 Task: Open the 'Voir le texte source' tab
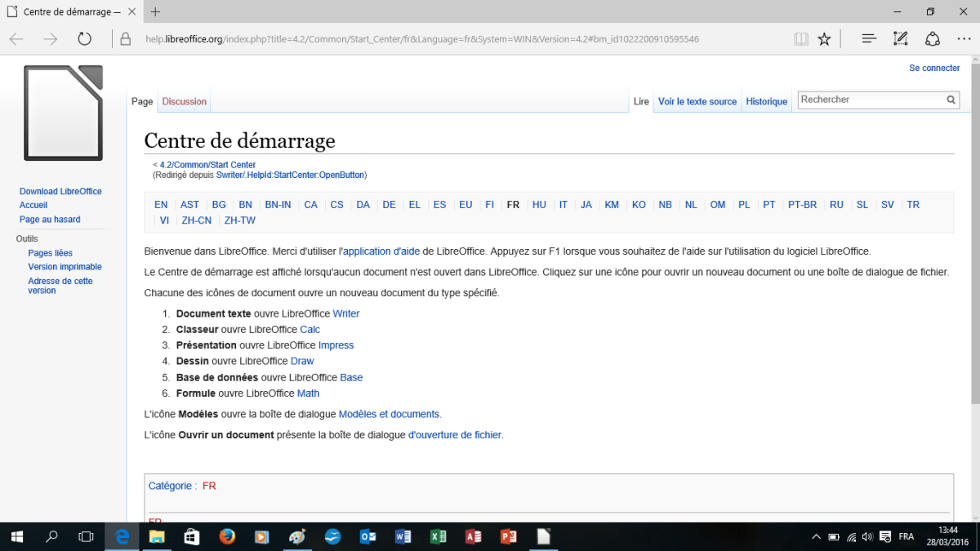(697, 101)
